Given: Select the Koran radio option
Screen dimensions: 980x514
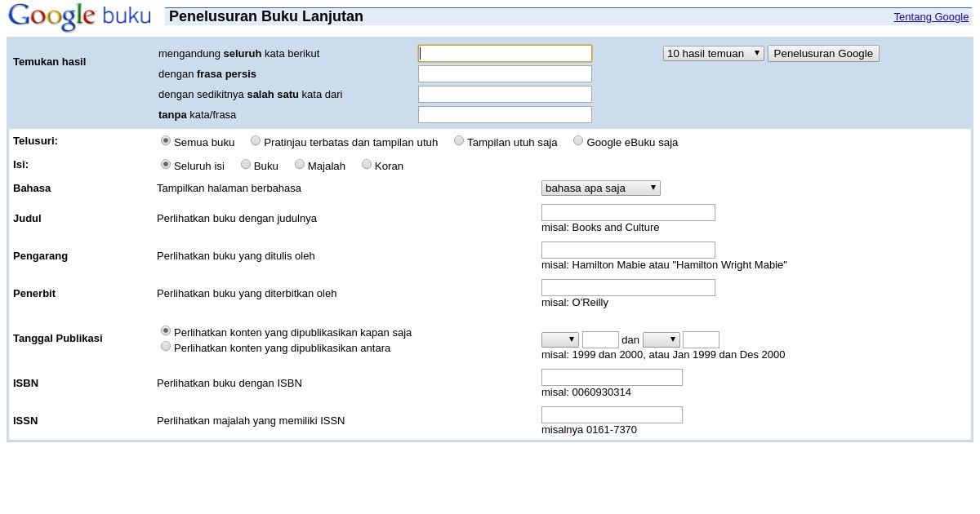Looking at the screenshot, I should pyautogui.click(x=367, y=165).
